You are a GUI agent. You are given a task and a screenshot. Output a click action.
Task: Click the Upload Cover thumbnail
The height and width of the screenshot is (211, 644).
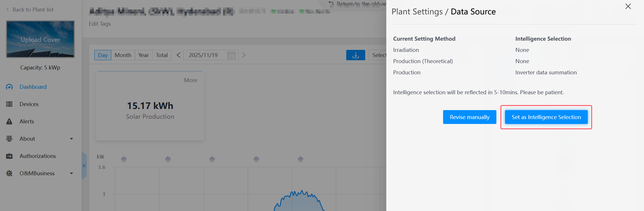pyautogui.click(x=40, y=39)
